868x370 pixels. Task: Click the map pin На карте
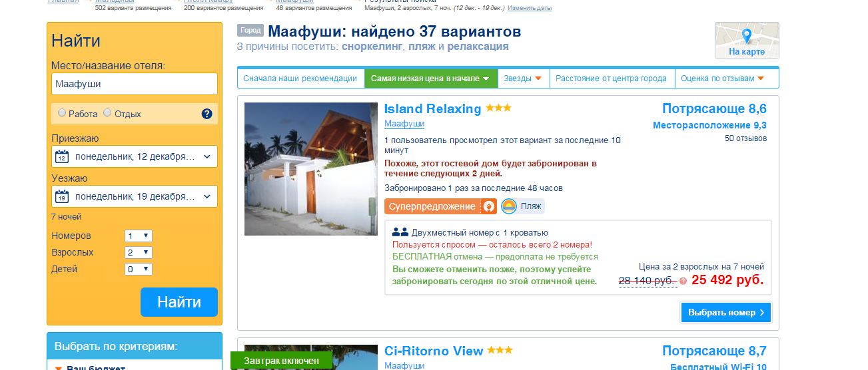coord(747,36)
